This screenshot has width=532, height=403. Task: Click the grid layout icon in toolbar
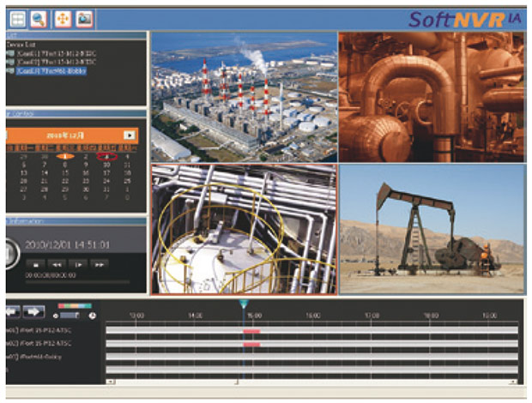[15, 17]
